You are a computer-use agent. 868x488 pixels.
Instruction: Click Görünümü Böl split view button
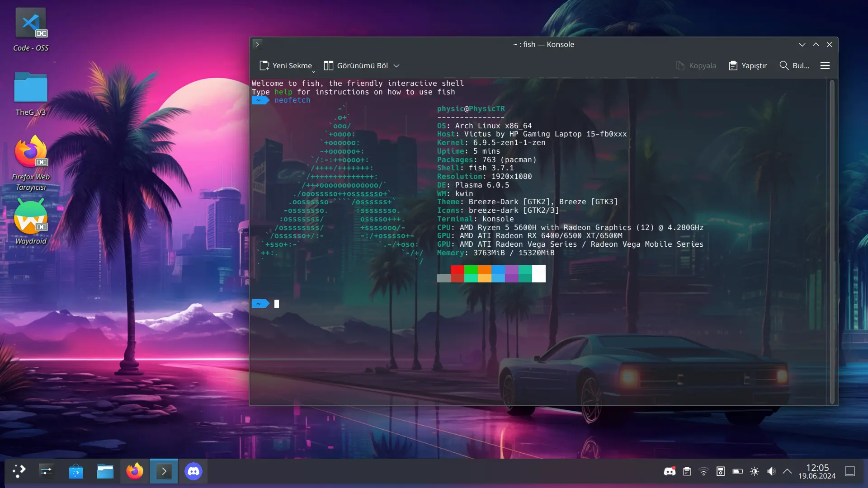(356, 66)
